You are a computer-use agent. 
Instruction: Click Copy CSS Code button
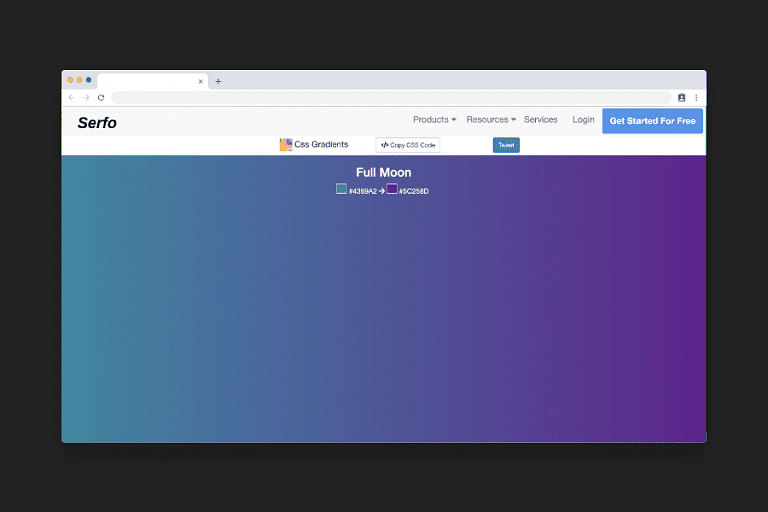tap(408, 145)
